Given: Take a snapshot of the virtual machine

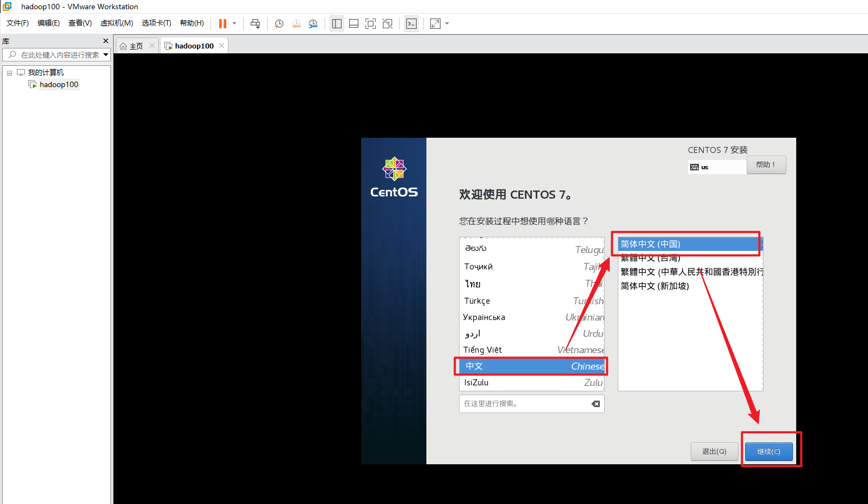Looking at the screenshot, I should click(279, 23).
